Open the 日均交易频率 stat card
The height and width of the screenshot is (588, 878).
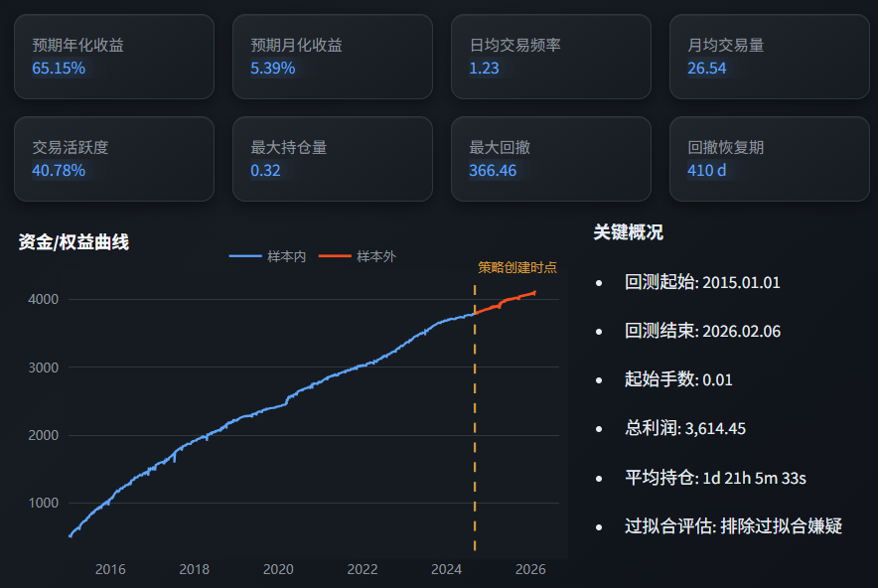(551, 57)
